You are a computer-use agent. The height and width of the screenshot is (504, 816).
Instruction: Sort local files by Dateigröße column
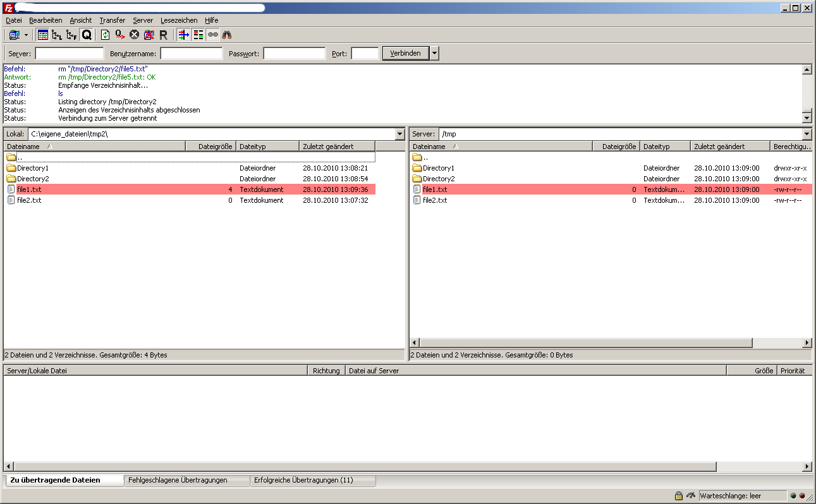[211, 147]
